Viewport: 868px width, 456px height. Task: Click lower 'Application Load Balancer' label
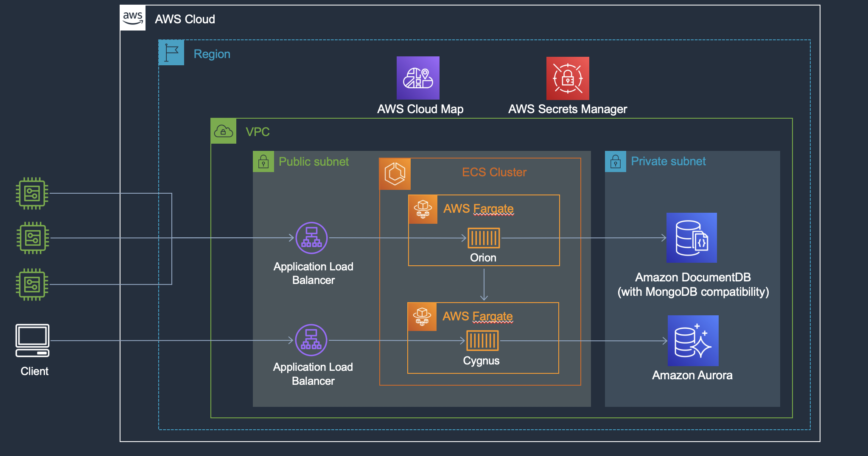313,374
